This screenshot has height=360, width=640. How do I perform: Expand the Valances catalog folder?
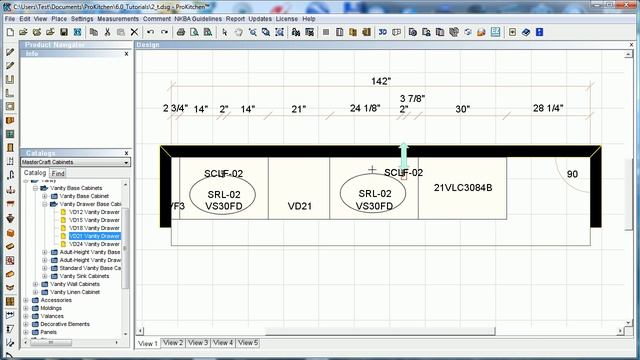(x=26, y=316)
